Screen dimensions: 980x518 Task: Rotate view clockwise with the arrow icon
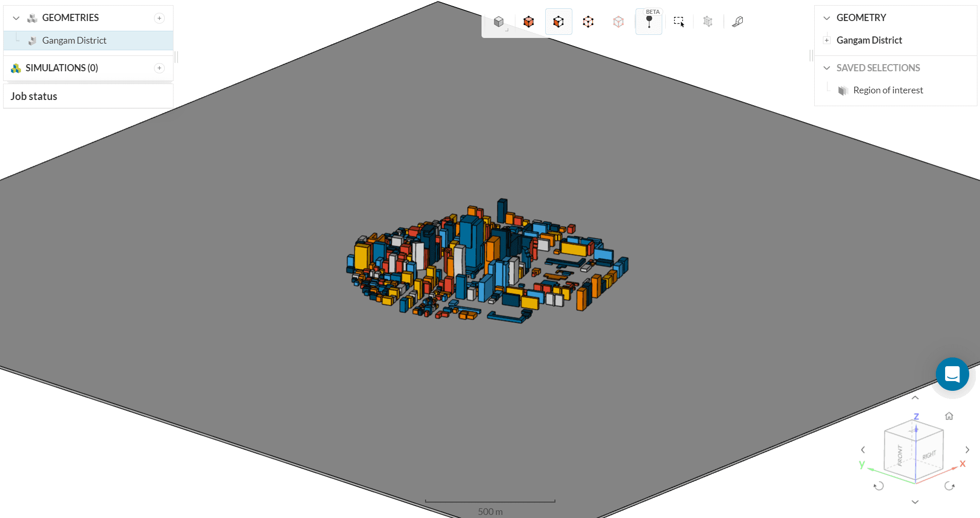coord(949,486)
